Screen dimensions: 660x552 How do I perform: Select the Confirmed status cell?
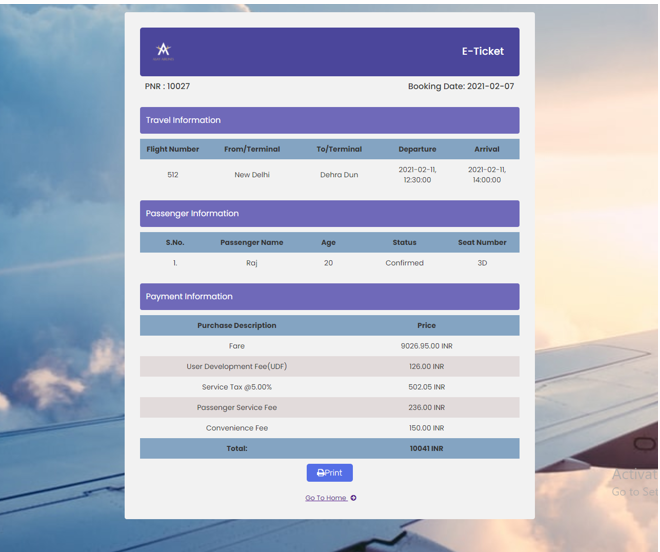(405, 263)
